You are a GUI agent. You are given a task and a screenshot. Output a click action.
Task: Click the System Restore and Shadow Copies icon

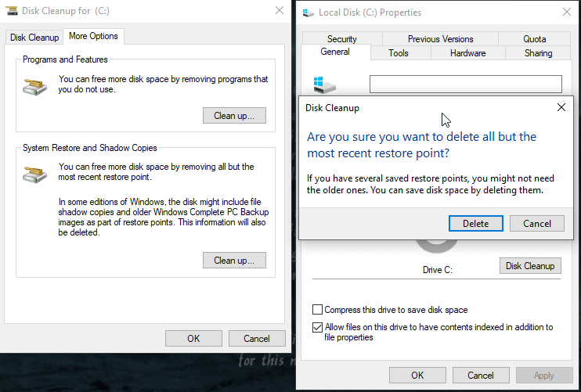coord(35,172)
